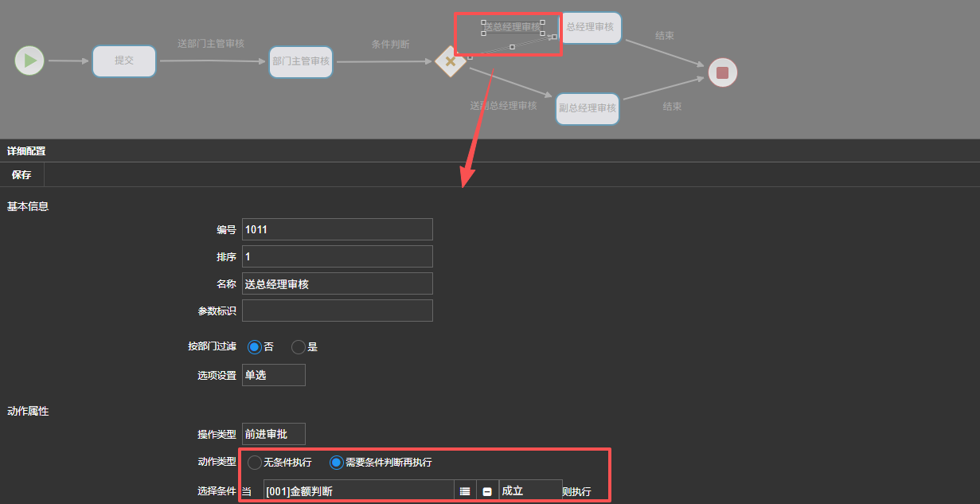
Task: Click the X exclusive gateway diamond
Action: point(450,61)
